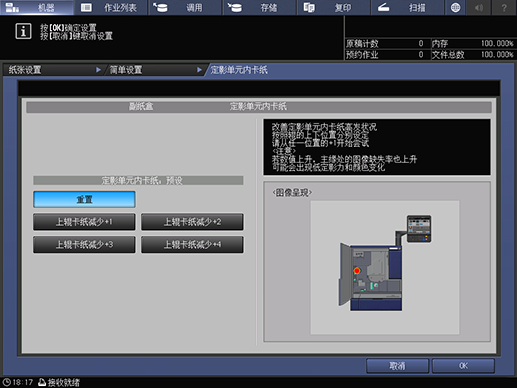The width and height of the screenshot is (517, 388).
Task: Switch to the 作业列表 job list tab
Action: [111, 7]
